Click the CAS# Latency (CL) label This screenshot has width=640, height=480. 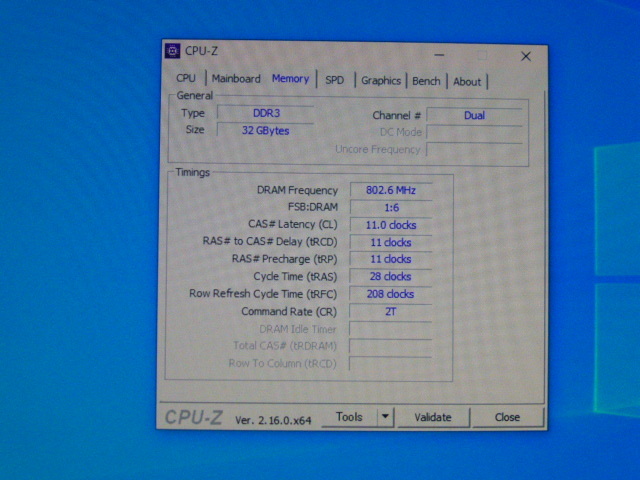tap(293, 224)
